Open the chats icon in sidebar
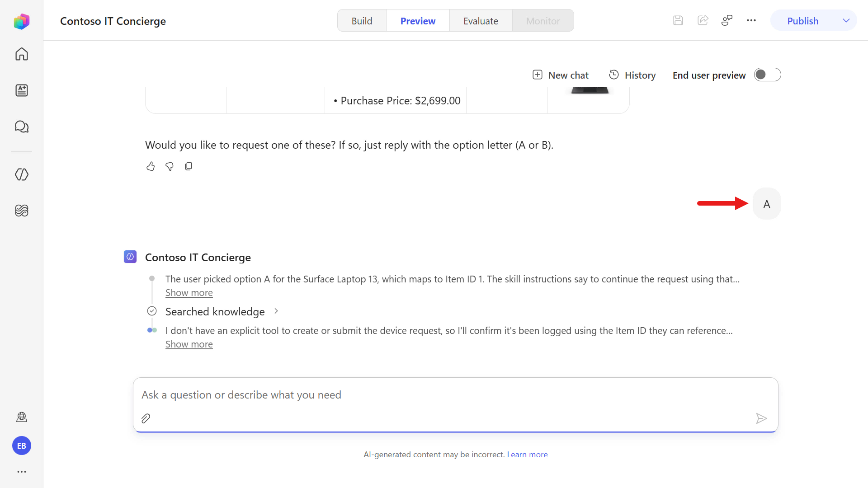 pyautogui.click(x=21, y=127)
